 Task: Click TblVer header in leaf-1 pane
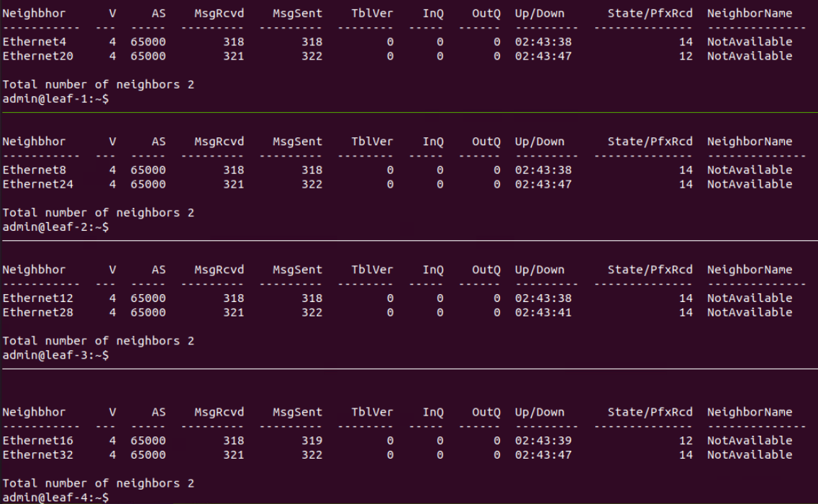[x=372, y=14]
